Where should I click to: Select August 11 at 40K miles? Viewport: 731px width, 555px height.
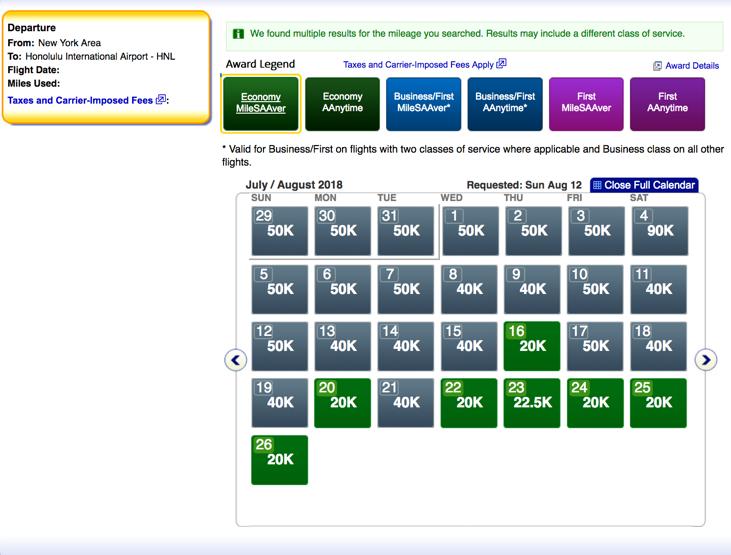[x=658, y=289]
